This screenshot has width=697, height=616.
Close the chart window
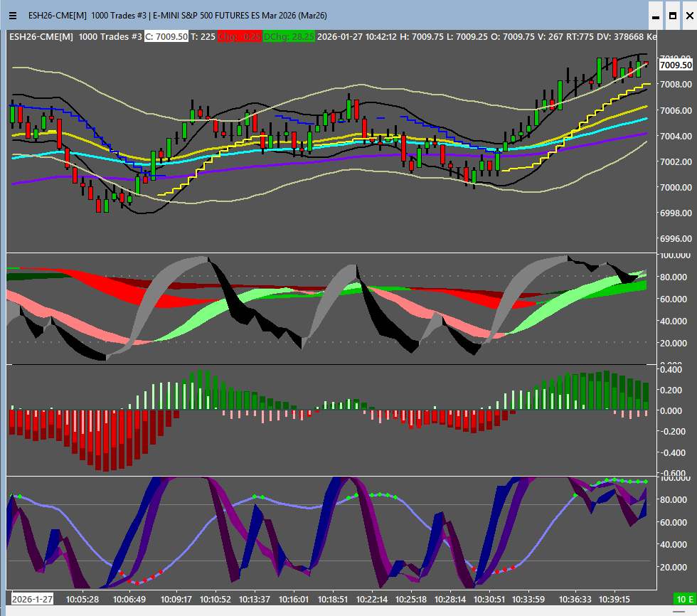688,15
